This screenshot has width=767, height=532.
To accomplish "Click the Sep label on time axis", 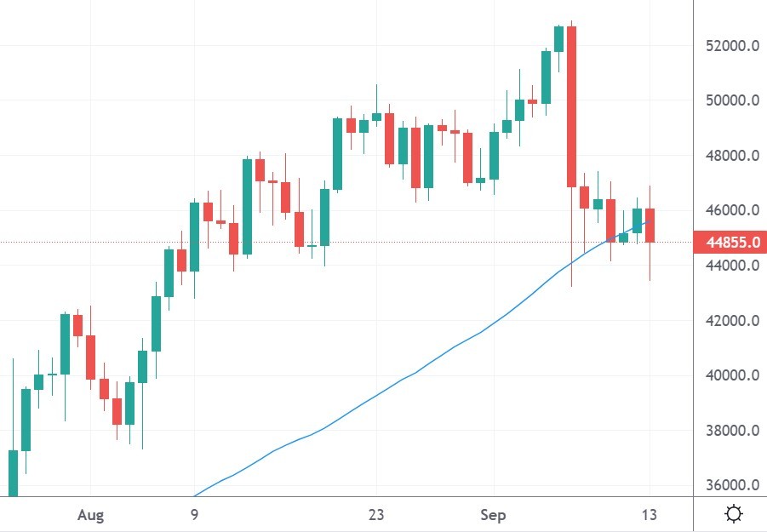I will (494, 515).
